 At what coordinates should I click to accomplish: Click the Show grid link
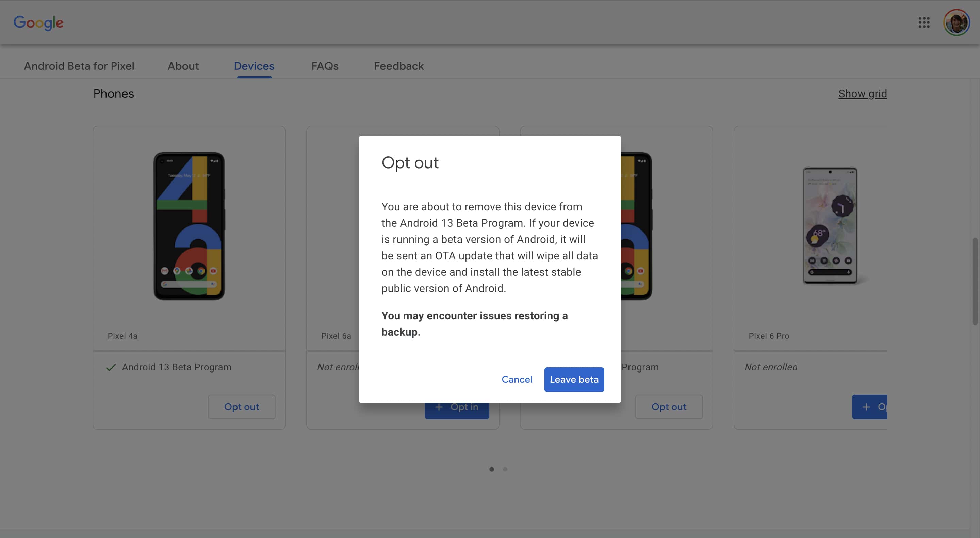[863, 94]
